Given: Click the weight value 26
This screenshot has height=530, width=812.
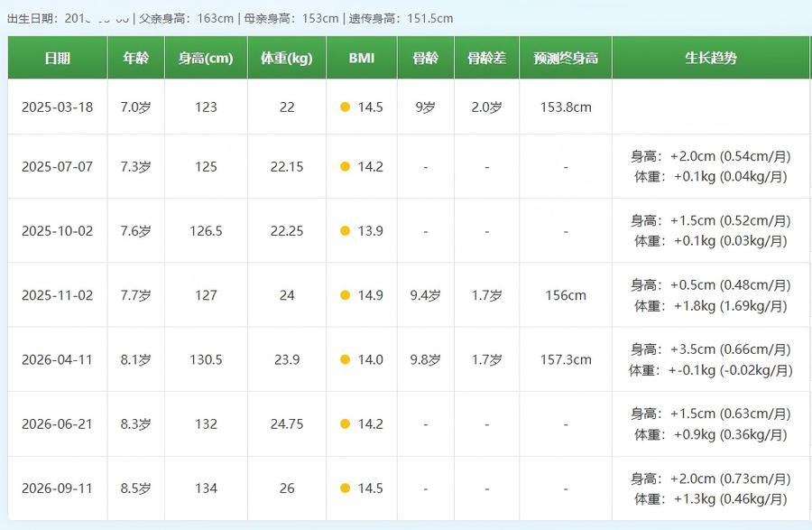Looking at the screenshot, I should (x=286, y=488).
